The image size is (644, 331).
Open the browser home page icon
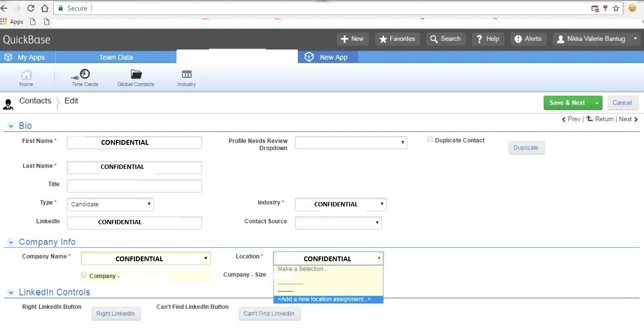[x=45, y=8]
